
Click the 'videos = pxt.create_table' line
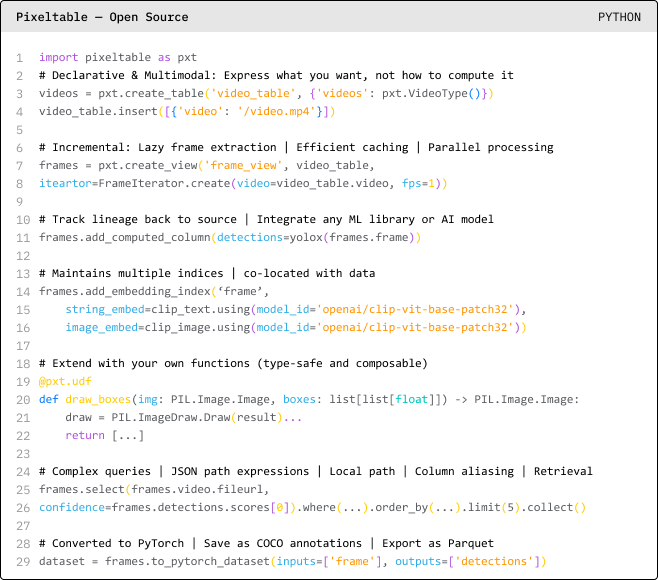[x=266, y=94]
